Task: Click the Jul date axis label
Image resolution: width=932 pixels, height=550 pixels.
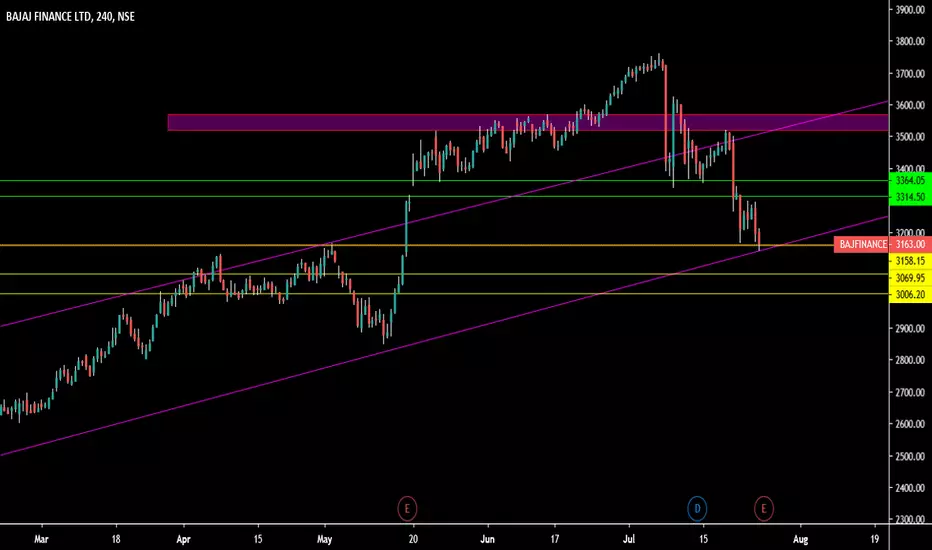Action: 629,539
